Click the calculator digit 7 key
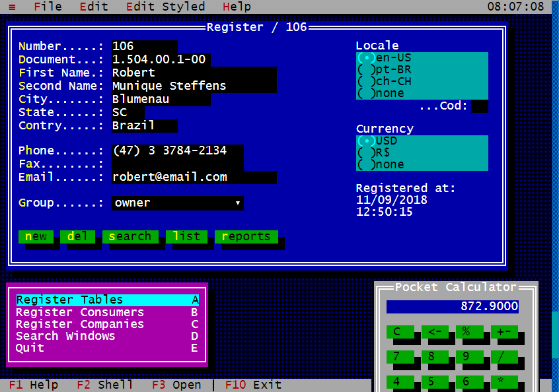Image resolution: width=559 pixels, height=392 pixels. pos(400,357)
